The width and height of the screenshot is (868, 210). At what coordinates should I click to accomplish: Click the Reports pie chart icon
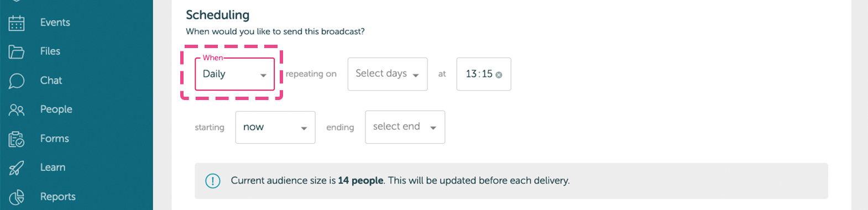(x=17, y=197)
